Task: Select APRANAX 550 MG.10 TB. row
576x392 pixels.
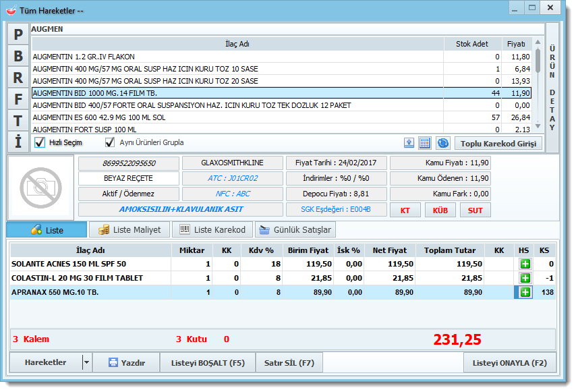Action: [x=282, y=292]
